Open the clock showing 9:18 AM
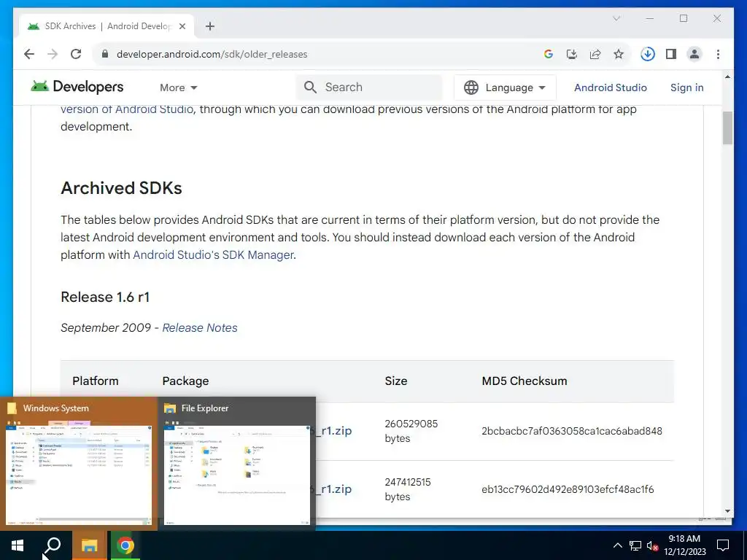Image resolution: width=747 pixels, height=560 pixels. (x=684, y=545)
